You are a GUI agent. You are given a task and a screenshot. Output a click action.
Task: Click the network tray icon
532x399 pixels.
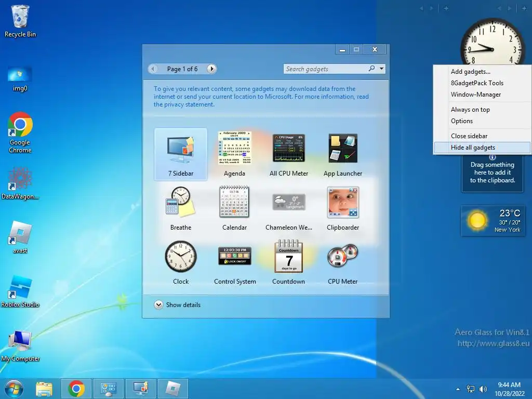click(471, 389)
